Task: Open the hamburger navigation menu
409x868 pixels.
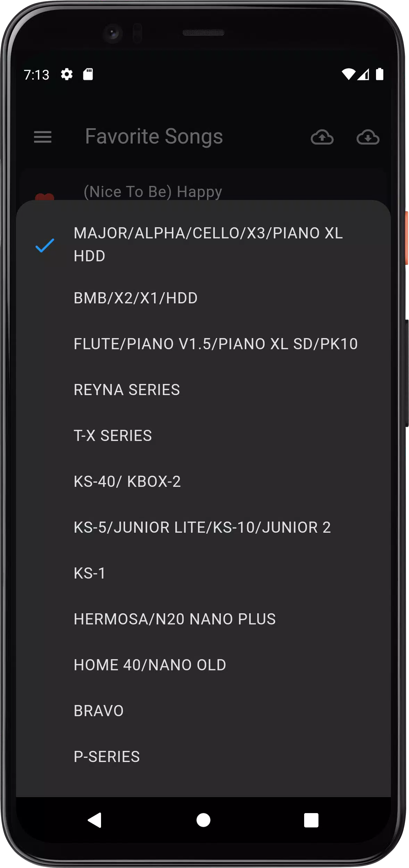Action: pyautogui.click(x=42, y=137)
